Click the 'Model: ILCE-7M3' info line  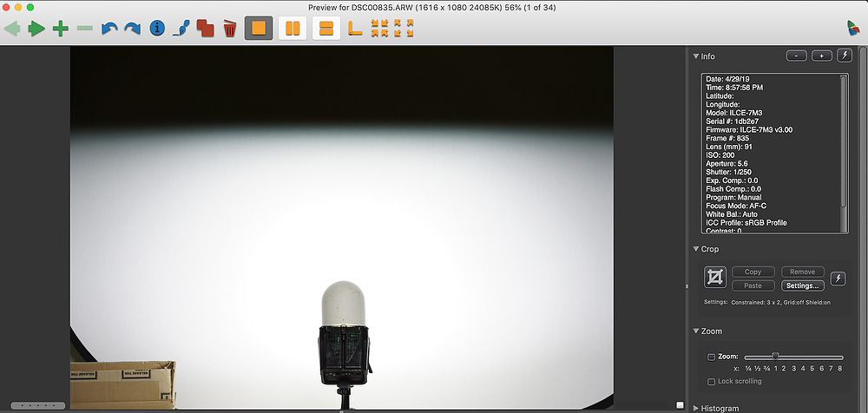[734, 113]
